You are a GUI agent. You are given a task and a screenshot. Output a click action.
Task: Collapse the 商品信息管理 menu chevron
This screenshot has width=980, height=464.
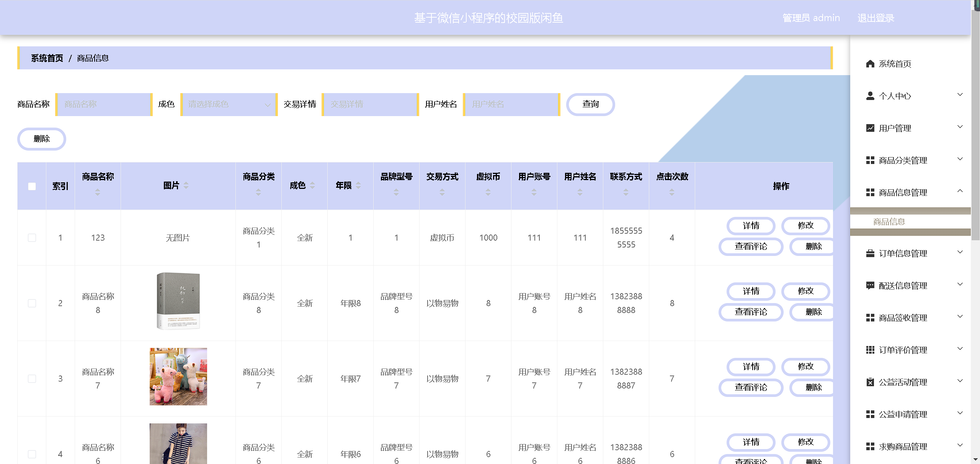(960, 191)
